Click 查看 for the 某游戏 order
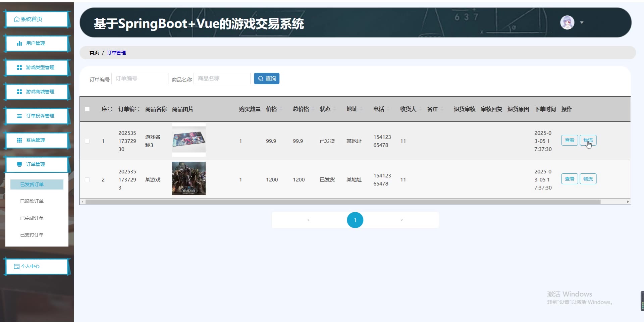This screenshot has width=644, height=322. [x=570, y=179]
